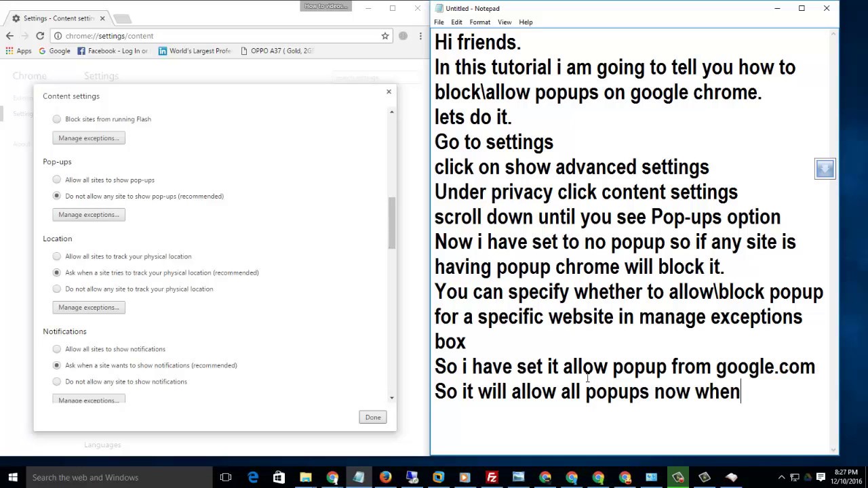Open Task View on the taskbar
Screen dimensions: 868x488
(226, 478)
